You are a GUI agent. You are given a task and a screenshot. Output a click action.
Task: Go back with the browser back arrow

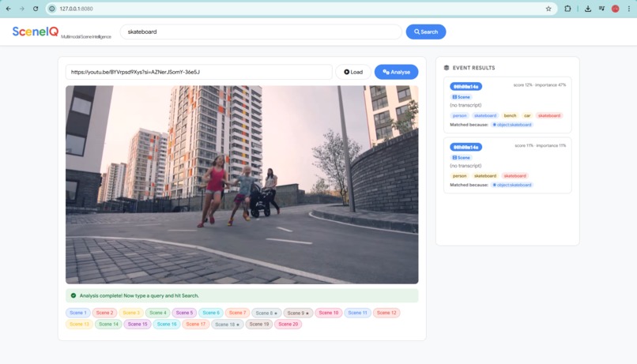pos(9,9)
